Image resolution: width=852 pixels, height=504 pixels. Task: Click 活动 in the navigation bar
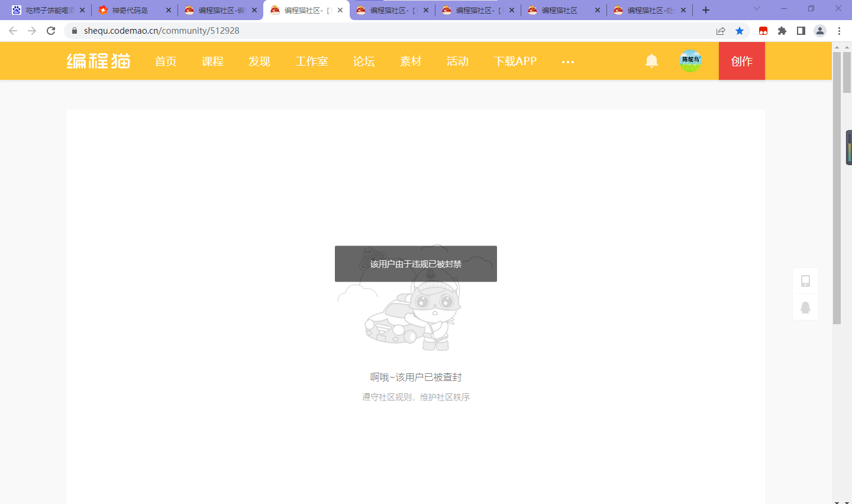(457, 61)
